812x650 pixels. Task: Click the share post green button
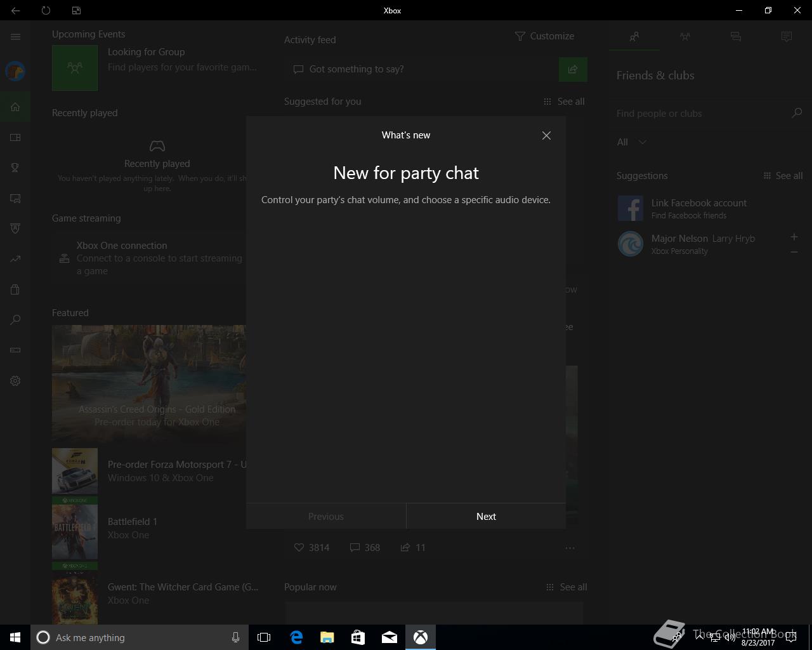click(x=573, y=70)
